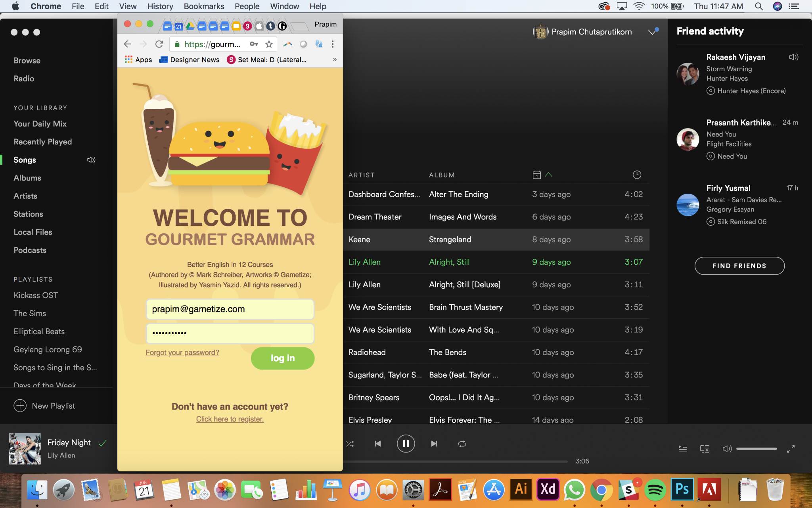Viewport: 812px width, 508px height.
Task: Switch to the Google Drive tab
Action: (190, 26)
